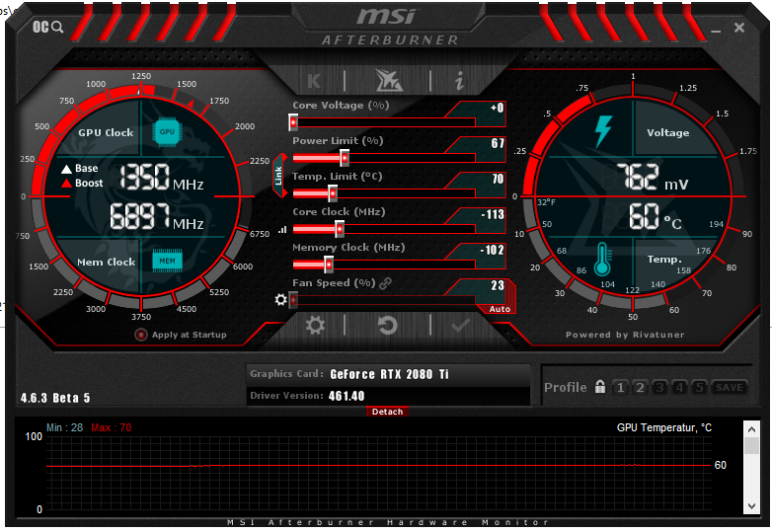Click the Min : 28 graph label
The image size is (772, 532).
pyautogui.click(x=64, y=427)
